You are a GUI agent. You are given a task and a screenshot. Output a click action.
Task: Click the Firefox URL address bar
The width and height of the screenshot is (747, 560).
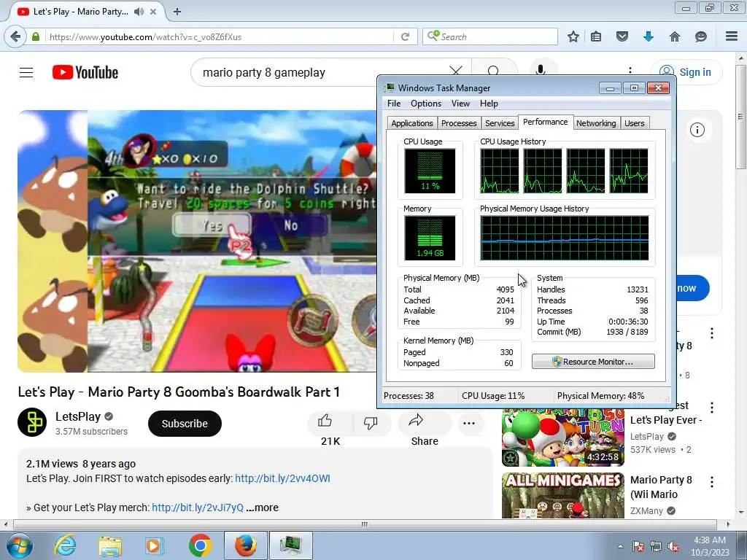[x=219, y=36]
